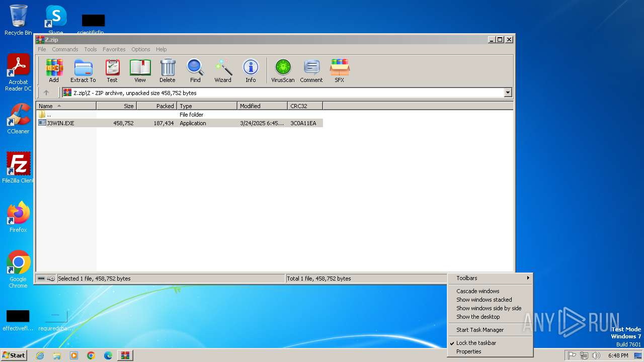Select the J3WIN.EXE file row
Viewport: 644px width, 362px height.
click(180, 123)
